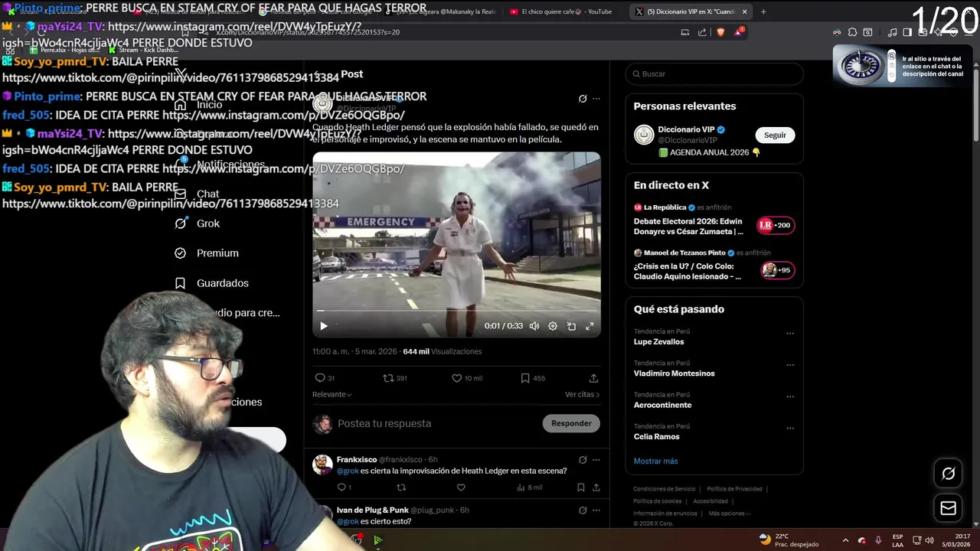Open Guardados in X sidebar

211,283
